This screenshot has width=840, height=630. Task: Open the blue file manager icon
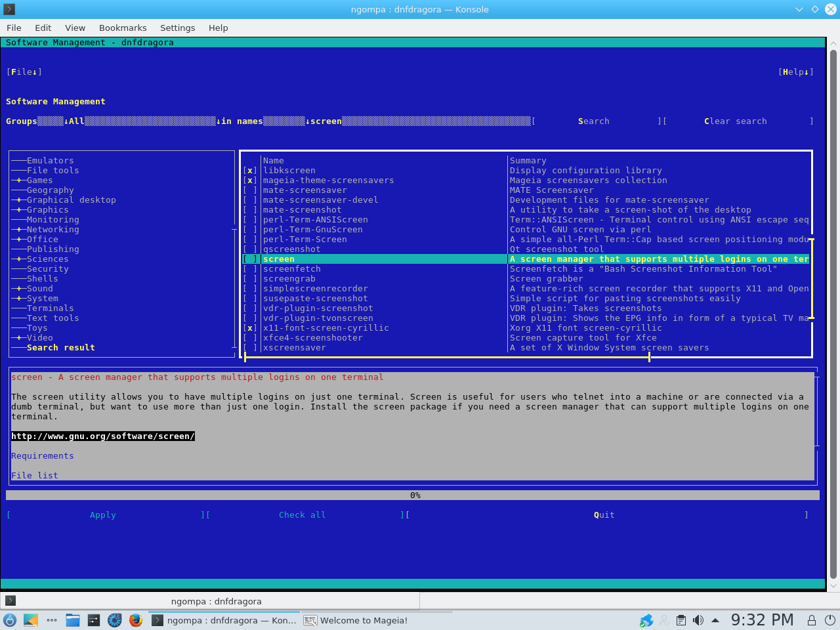(x=73, y=620)
